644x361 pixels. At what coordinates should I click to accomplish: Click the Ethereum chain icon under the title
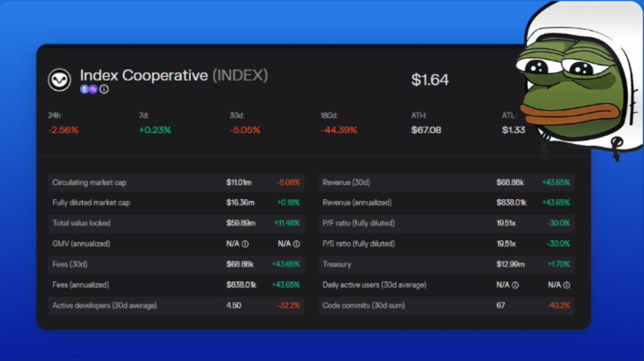85,89
